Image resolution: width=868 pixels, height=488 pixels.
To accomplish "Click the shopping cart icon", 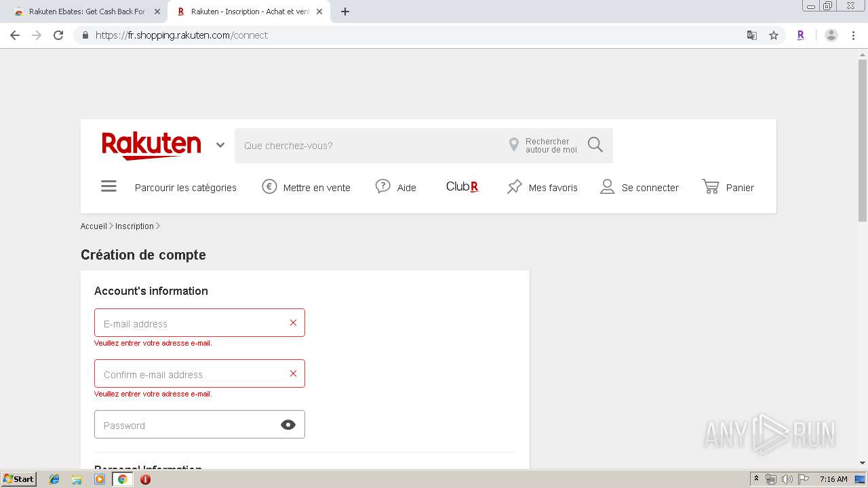I will click(x=711, y=186).
